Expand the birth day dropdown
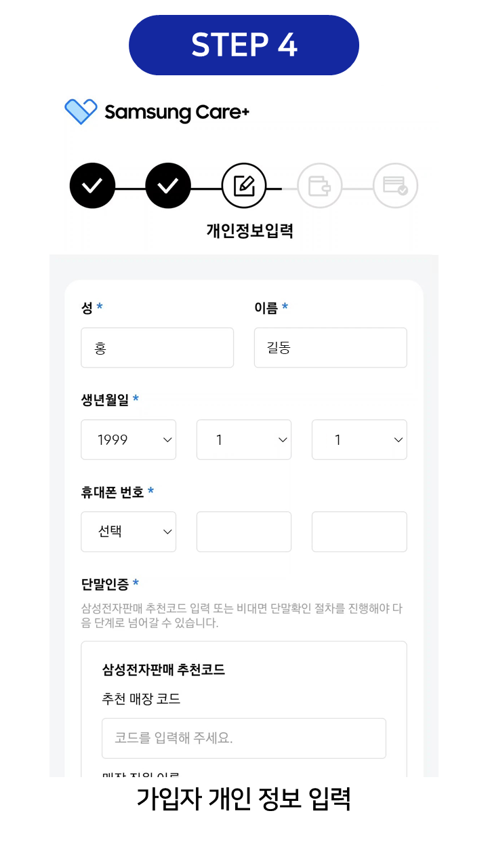 coord(359,439)
